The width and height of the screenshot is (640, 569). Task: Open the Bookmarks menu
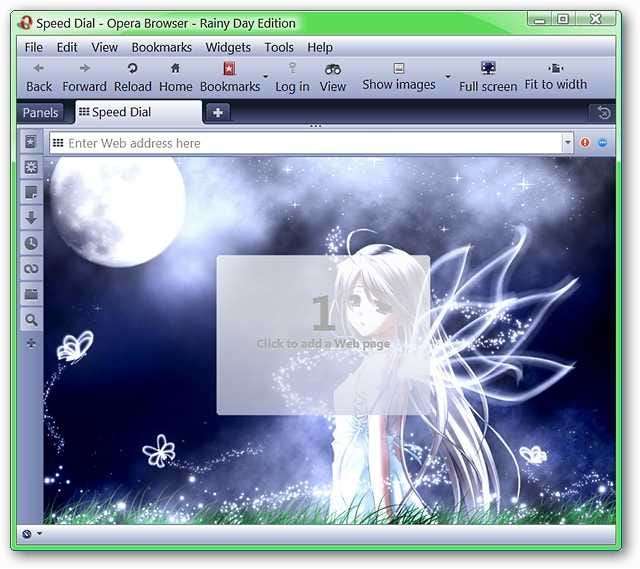162,47
